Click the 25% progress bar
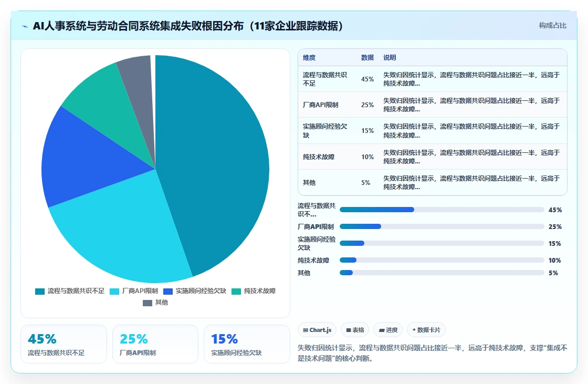The image size is (588, 384). tap(442, 226)
